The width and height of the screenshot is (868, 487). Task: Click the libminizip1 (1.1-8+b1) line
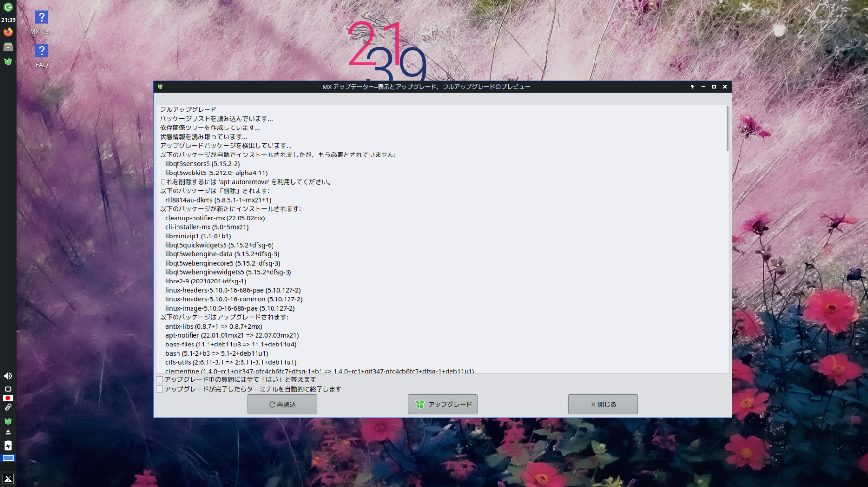(x=198, y=236)
